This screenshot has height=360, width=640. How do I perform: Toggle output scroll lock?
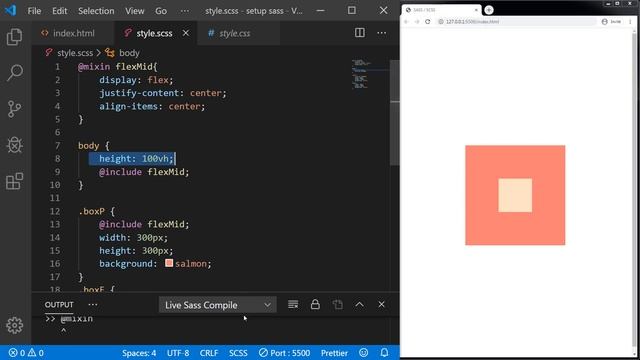coord(315,304)
